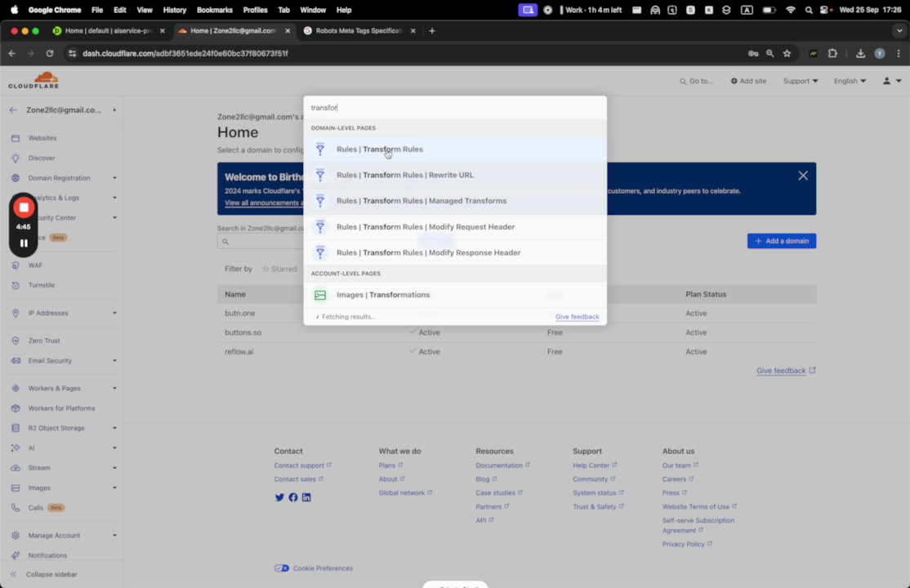Click the Images sidebar icon
The height and width of the screenshot is (588, 910).
pyautogui.click(x=16, y=488)
